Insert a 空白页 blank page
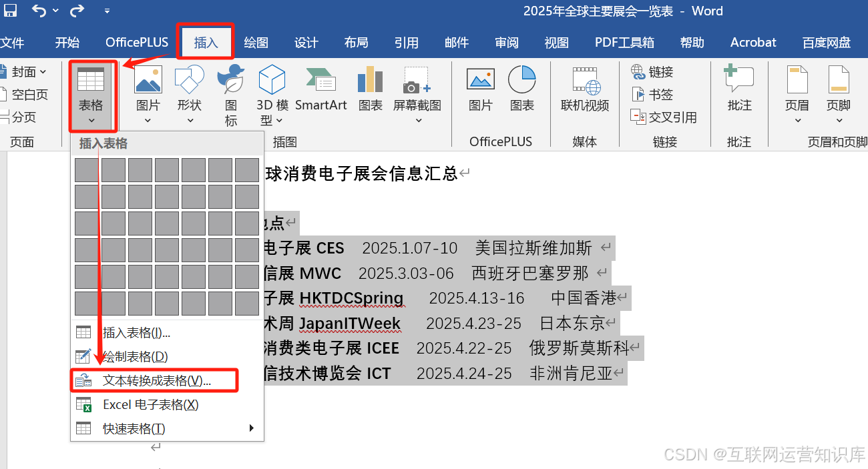 pyautogui.click(x=24, y=95)
